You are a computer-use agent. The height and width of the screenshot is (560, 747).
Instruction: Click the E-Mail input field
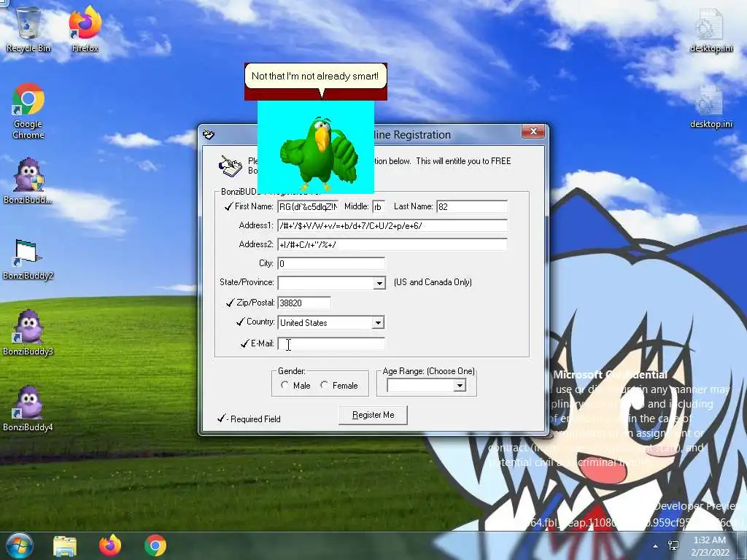point(331,344)
